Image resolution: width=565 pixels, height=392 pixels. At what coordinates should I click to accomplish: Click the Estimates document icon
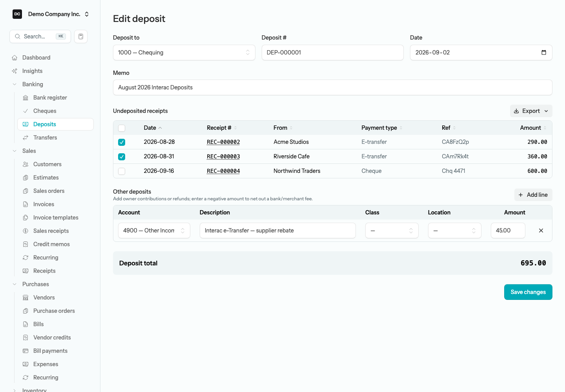26,178
